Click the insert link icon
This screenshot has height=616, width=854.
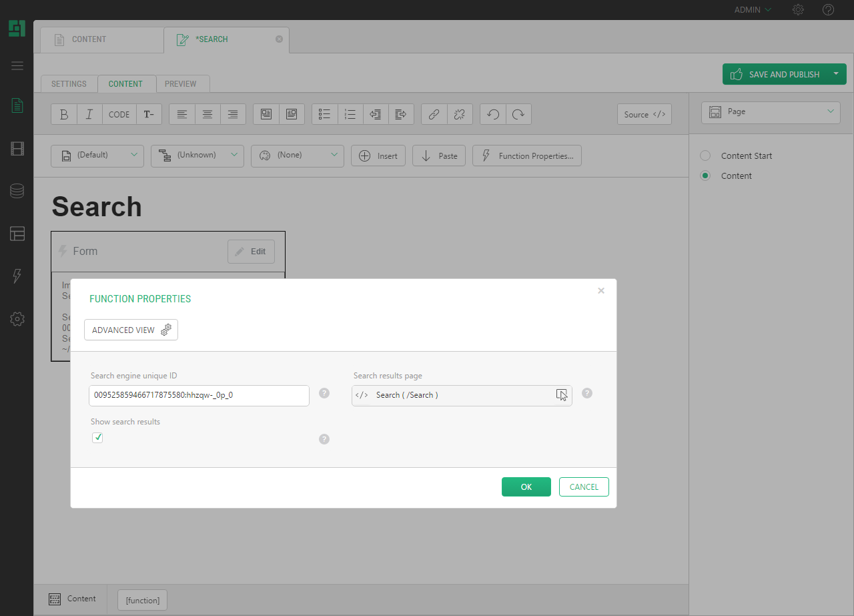[434, 114]
